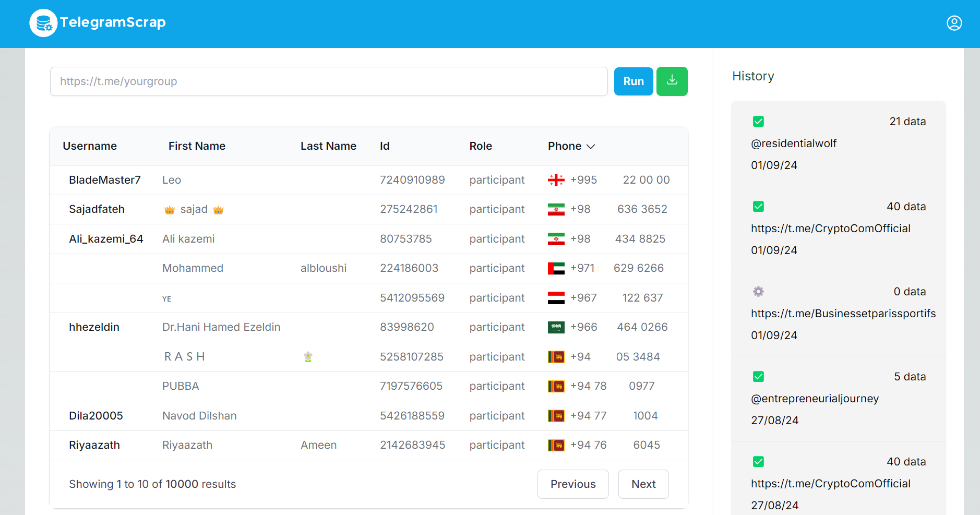Viewport: 980px width, 515px height.
Task: Click green check for @entrepreneurialjourney history
Action: 758,377
